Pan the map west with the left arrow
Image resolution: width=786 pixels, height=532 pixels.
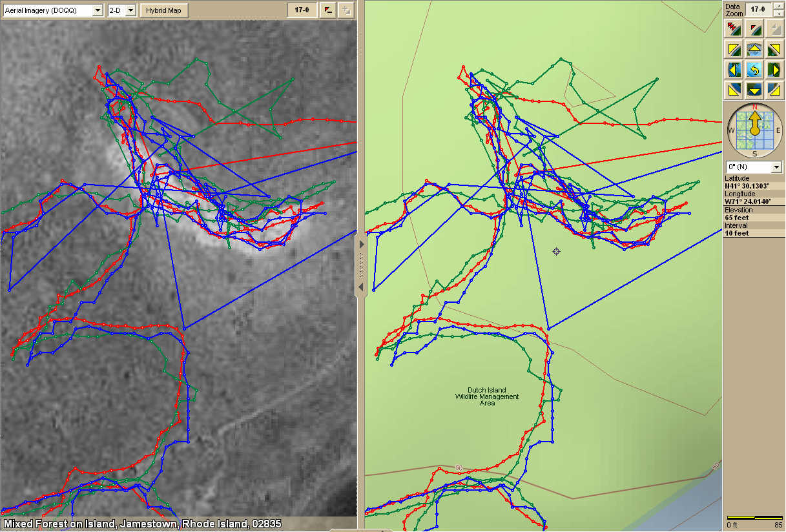click(733, 69)
